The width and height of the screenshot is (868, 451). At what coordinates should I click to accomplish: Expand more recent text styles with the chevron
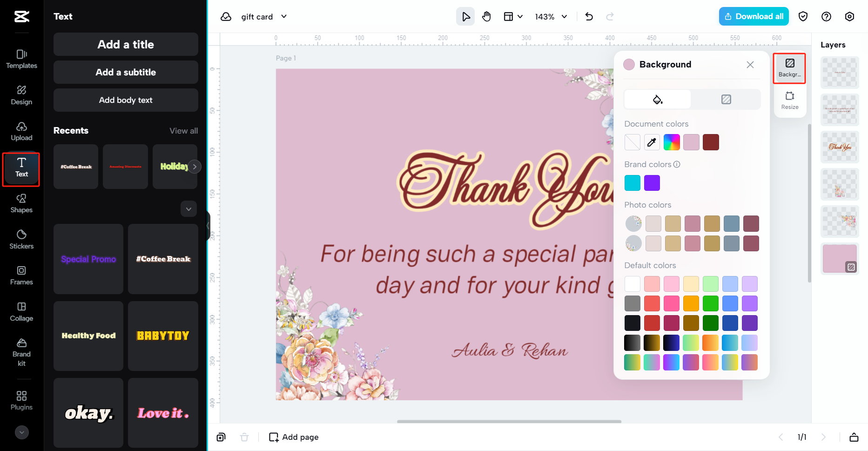188,209
